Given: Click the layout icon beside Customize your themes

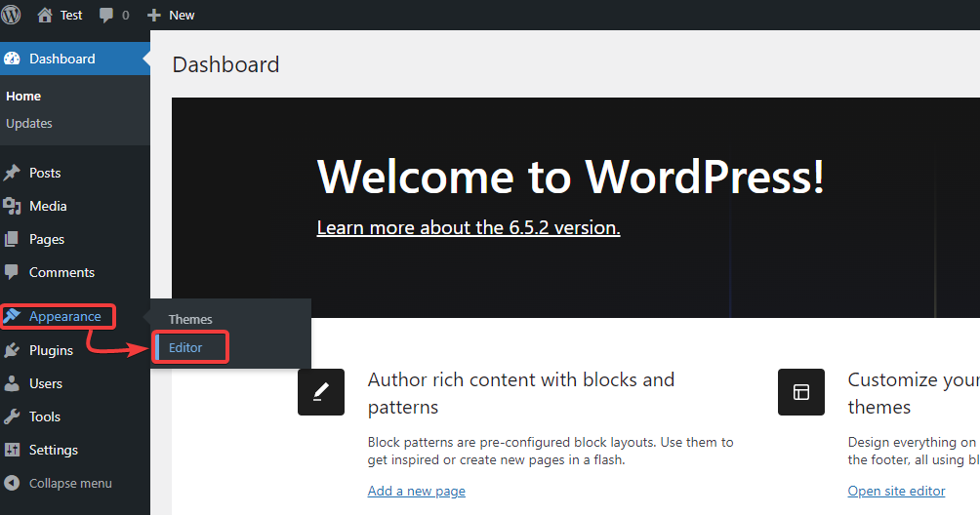Looking at the screenshot, I should click(x=801, y=392).
